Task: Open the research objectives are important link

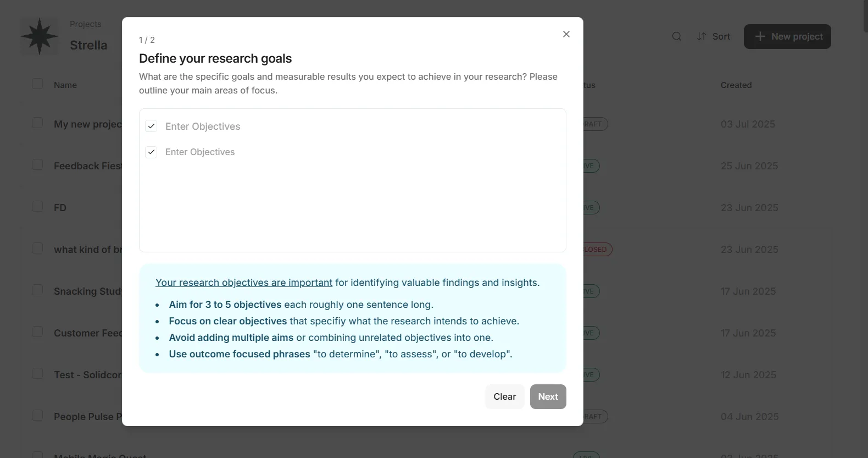Action: 244,283
